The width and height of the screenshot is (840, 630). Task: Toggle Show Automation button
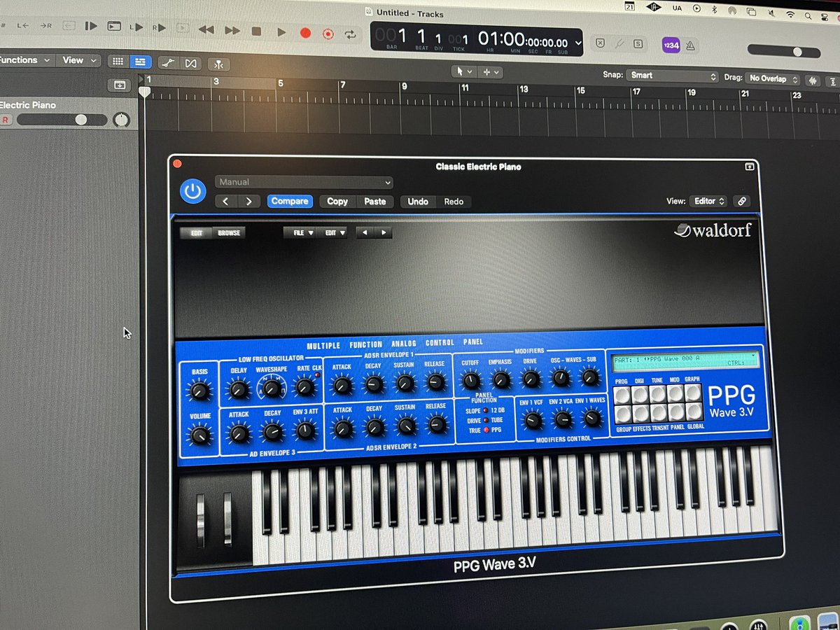tap(167, 63)
